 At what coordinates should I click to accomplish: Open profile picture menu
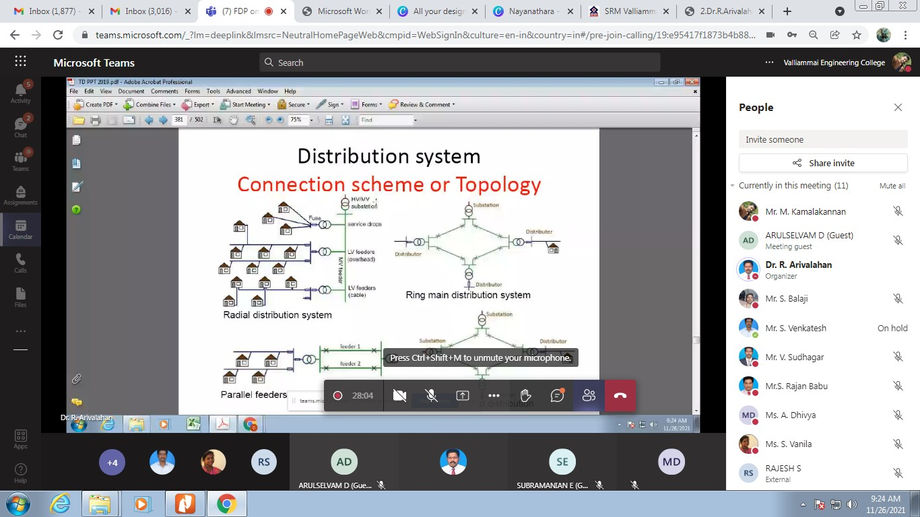[x=901, y=62]
